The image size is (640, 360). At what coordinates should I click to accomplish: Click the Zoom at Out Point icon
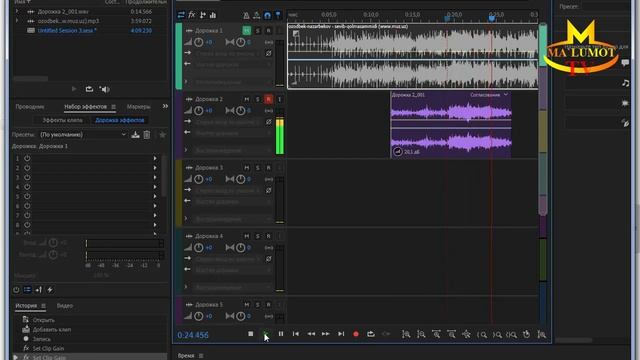(497, 335)
